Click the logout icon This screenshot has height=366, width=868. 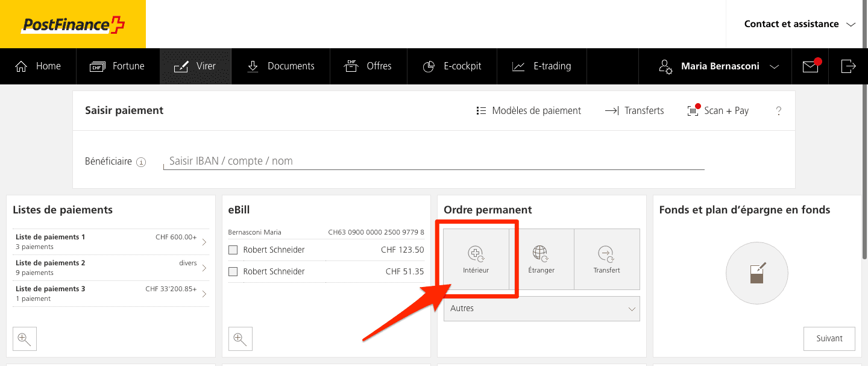click(848, 66)
